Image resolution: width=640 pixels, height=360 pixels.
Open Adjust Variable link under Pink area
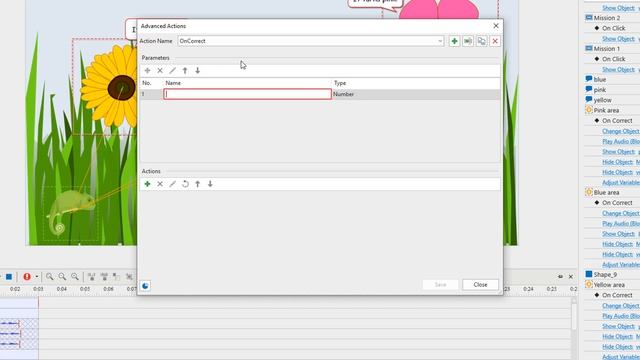tap(621, 182)
